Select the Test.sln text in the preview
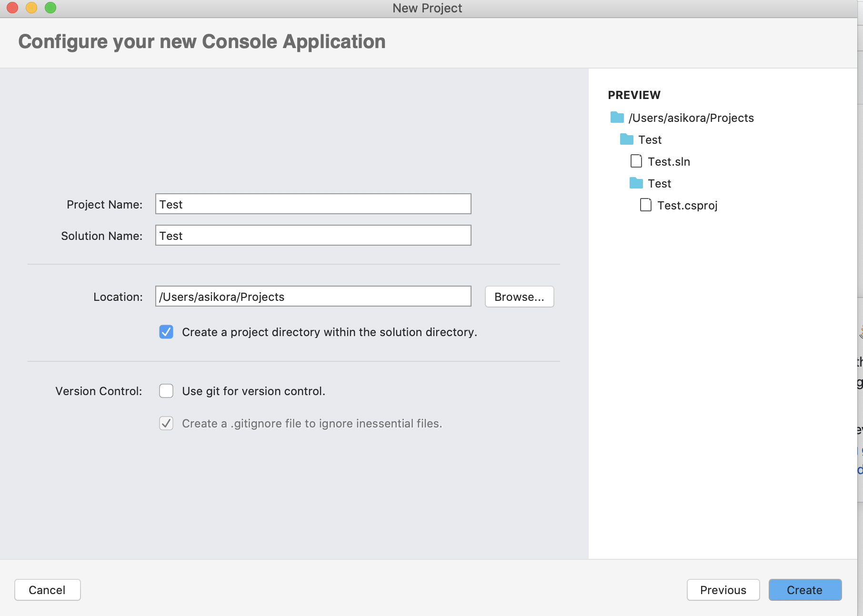This screenshot has width=863, height=616. coord(669,162)
